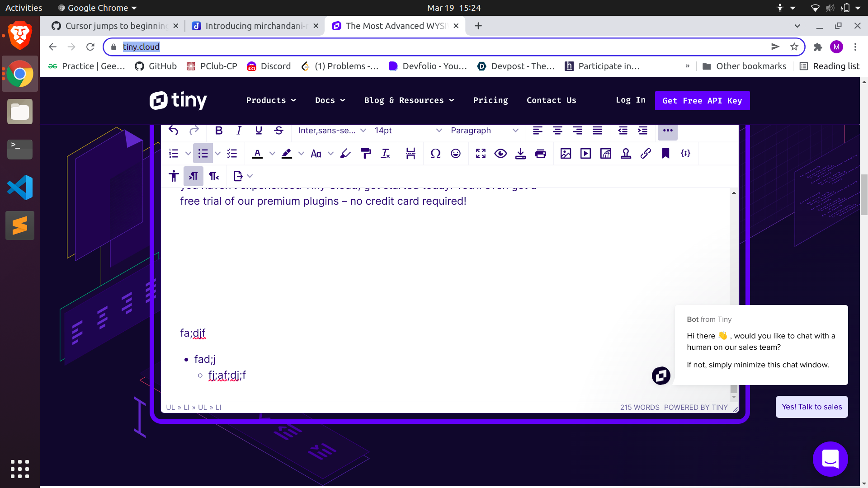Expand the text color dropdown arrow

[x=272, y=154]
